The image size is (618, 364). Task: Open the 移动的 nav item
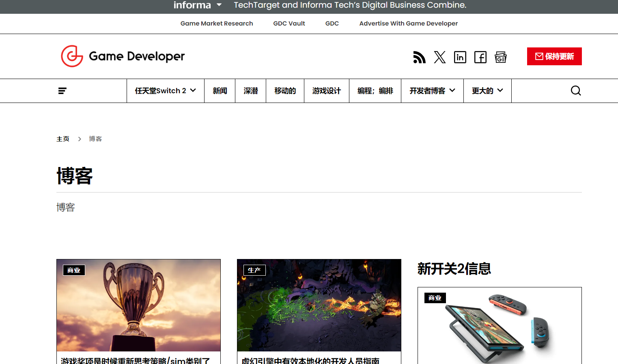(x=285, y=91)
